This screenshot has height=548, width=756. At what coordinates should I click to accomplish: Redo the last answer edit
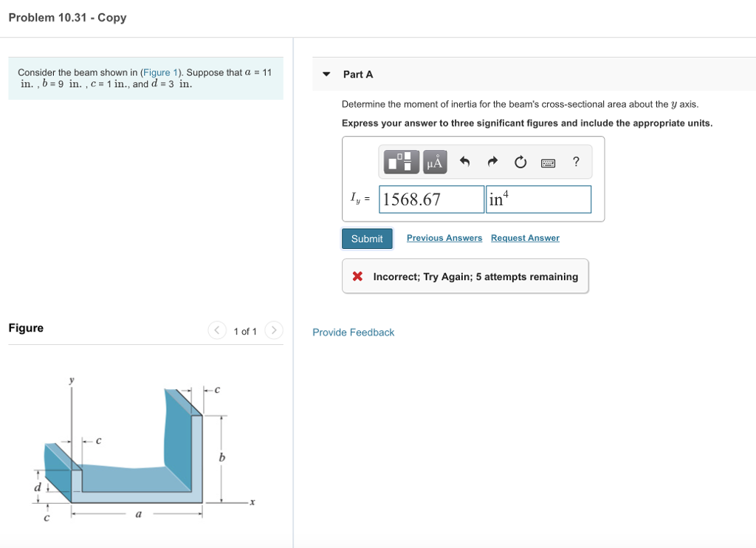[x=492, y=161]
